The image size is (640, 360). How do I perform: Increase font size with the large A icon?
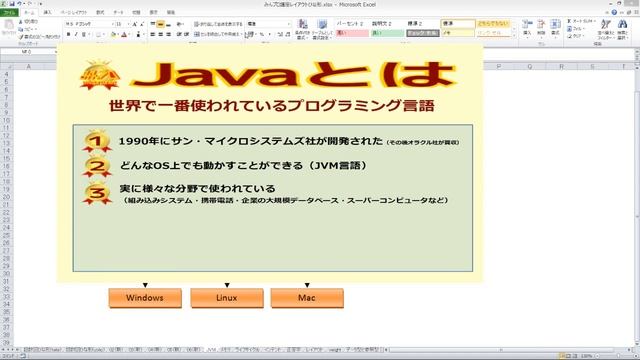click(135, 24)
